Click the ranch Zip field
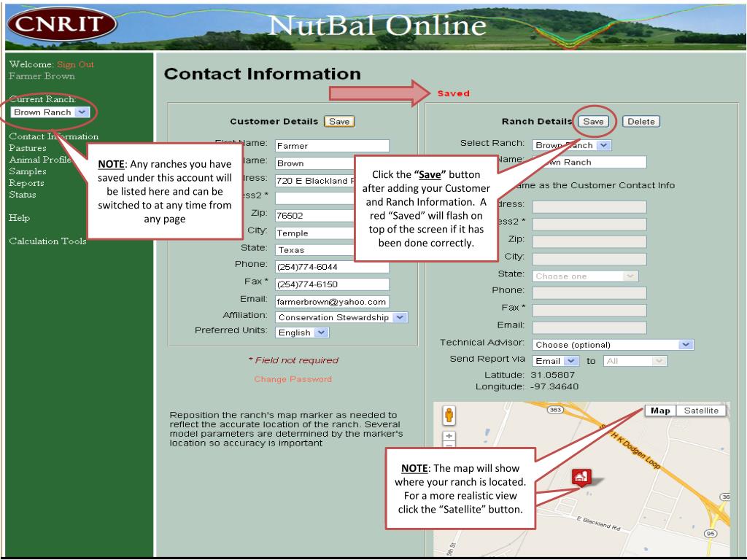This screenshot has width=747, height=560. coord(589,241)
